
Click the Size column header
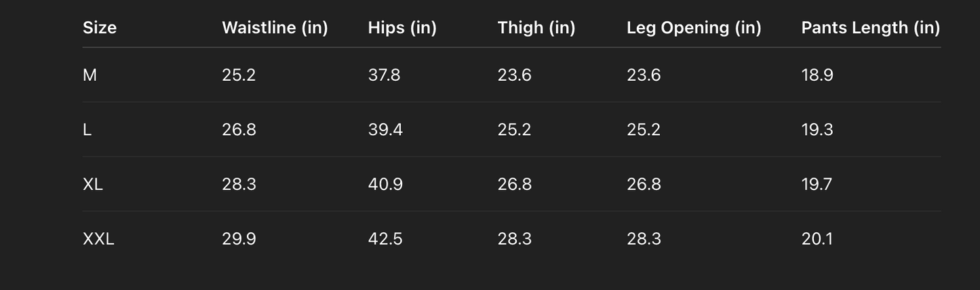click(100, 28)
